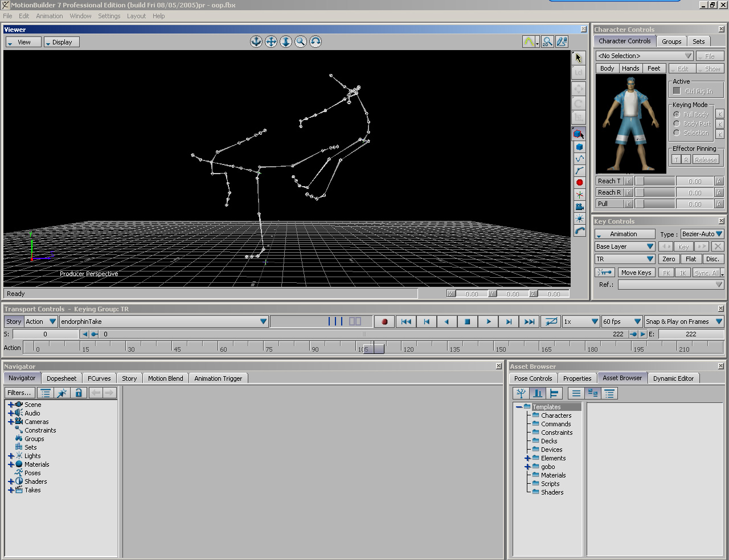Viewport: 729px width, 560px height.
Task: Open the Animation menu
Action: point(50,16)
